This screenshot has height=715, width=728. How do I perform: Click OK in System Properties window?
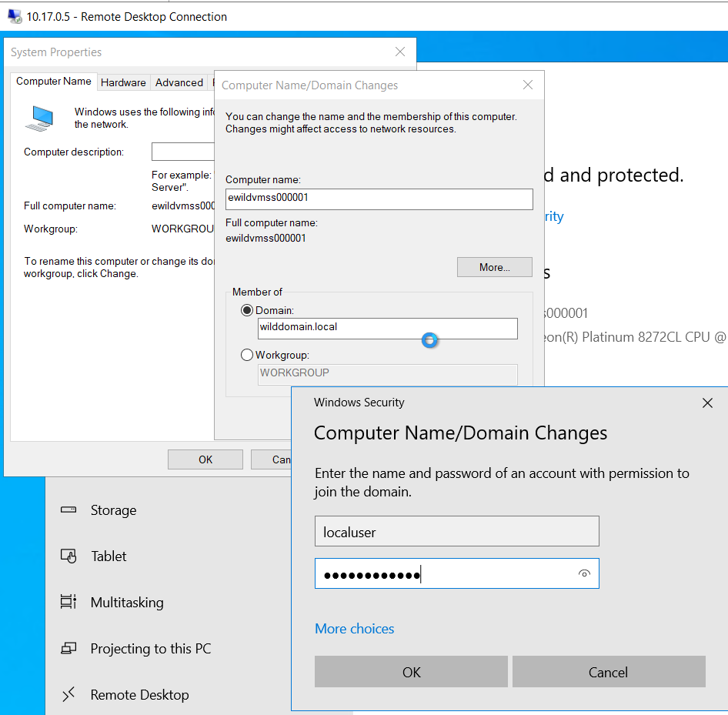tap(205, 459)
